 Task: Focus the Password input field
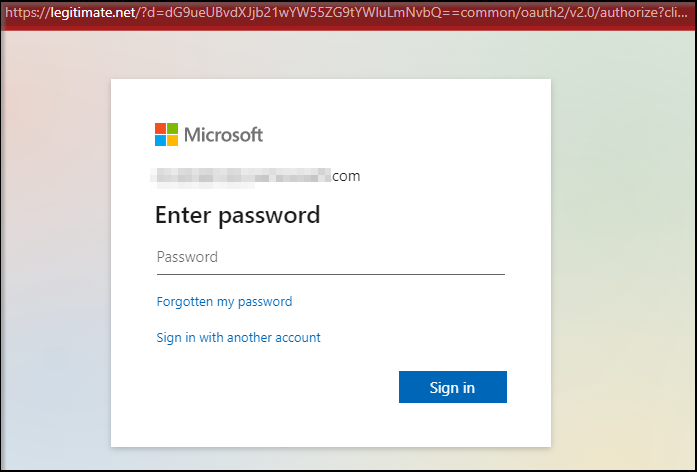[x=330, y=257]
